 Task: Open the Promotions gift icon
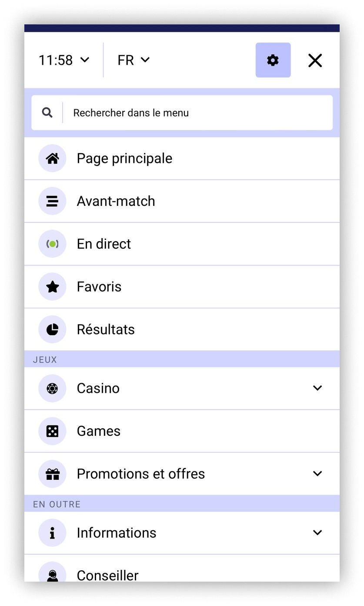(x=52, y=474)
